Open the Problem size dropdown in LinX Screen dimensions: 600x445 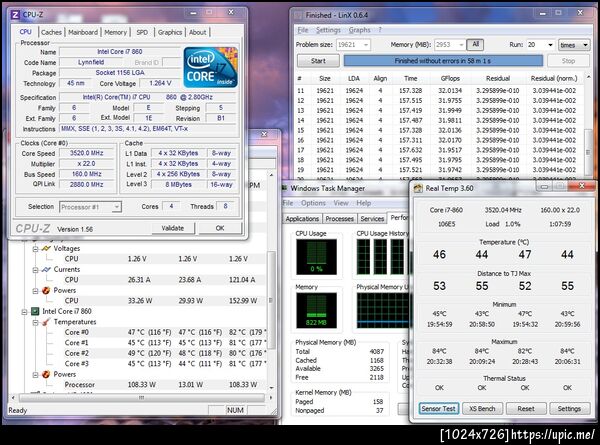pyautogui.click(x=365, y=45)
